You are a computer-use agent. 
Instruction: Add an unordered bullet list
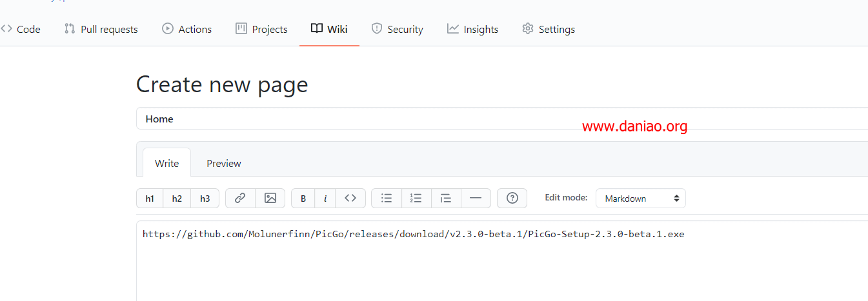tap(387, 199)
